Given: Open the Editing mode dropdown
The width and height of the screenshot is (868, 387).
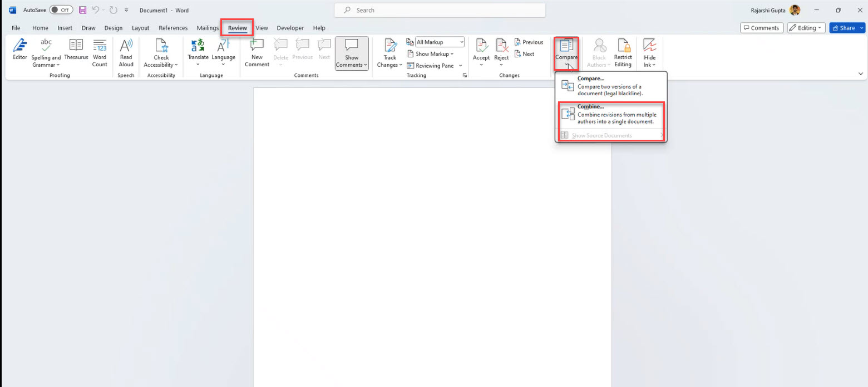Looking at the screenshot, I should [806, 28].
